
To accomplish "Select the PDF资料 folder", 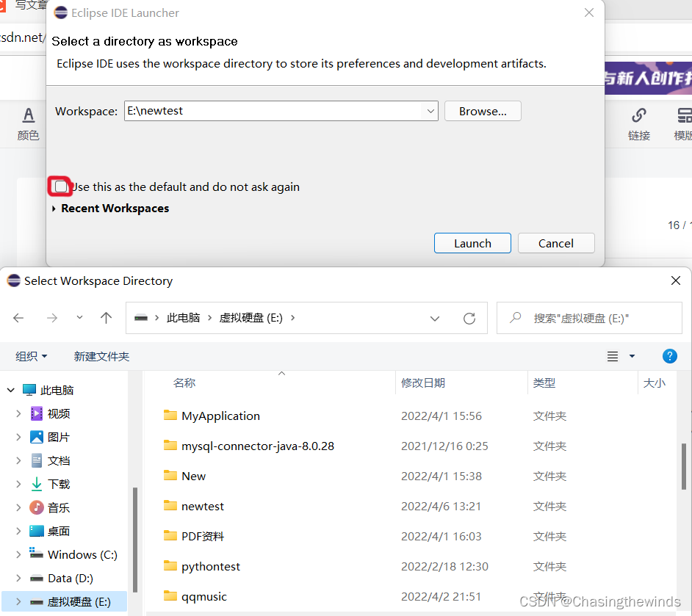I will 203,537.
